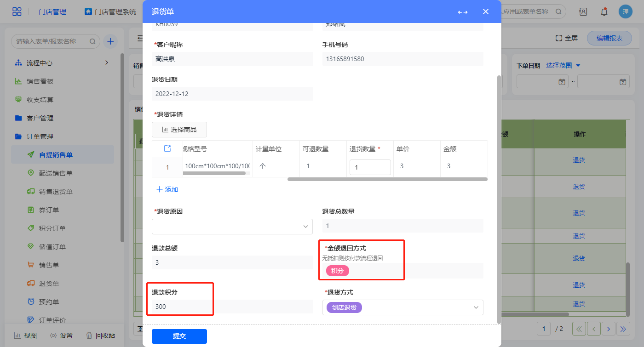
Task: Open 客户管理 folder in sidebar
Action: 40,118
